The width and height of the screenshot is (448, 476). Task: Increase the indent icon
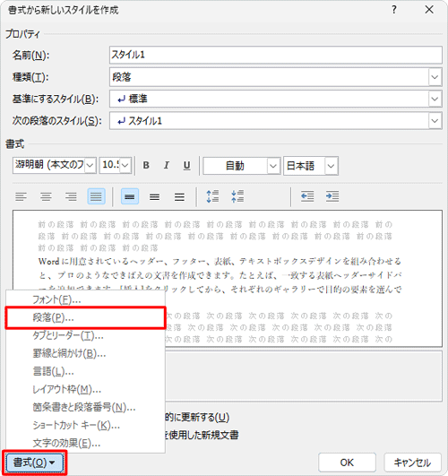click(332, 196)
